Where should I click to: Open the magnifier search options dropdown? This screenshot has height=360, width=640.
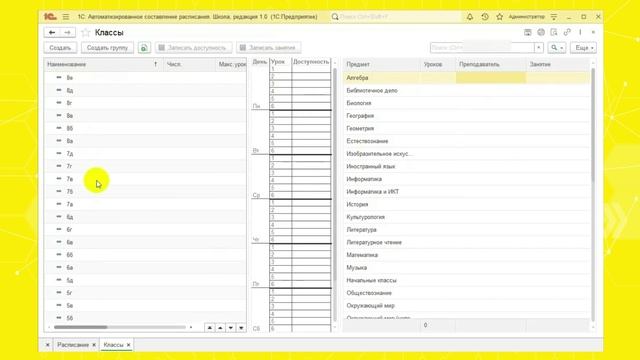[557, 48]
